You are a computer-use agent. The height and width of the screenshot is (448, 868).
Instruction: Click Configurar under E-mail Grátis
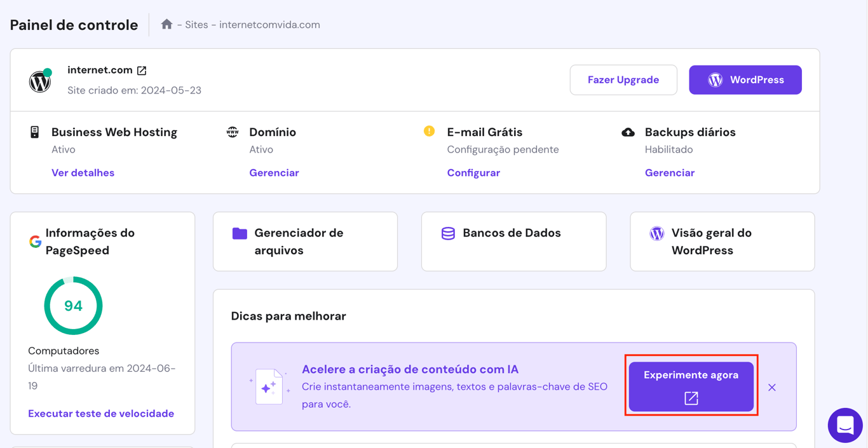(473, 172)
